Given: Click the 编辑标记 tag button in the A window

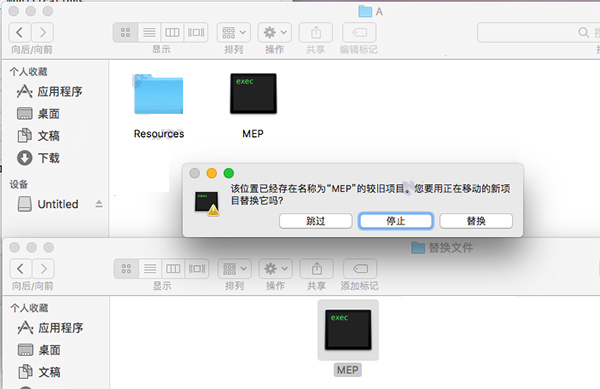Looking at the screenshot, I should pos(359,33).
